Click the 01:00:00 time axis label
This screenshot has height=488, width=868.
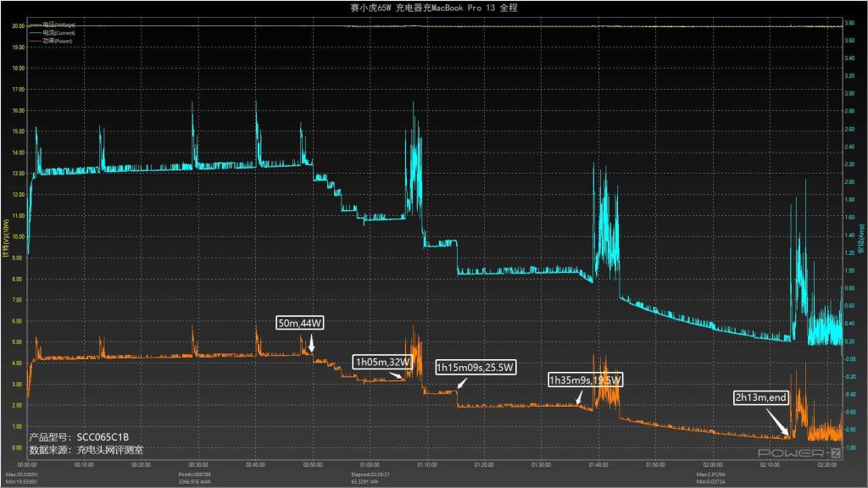tap(370, 465)
